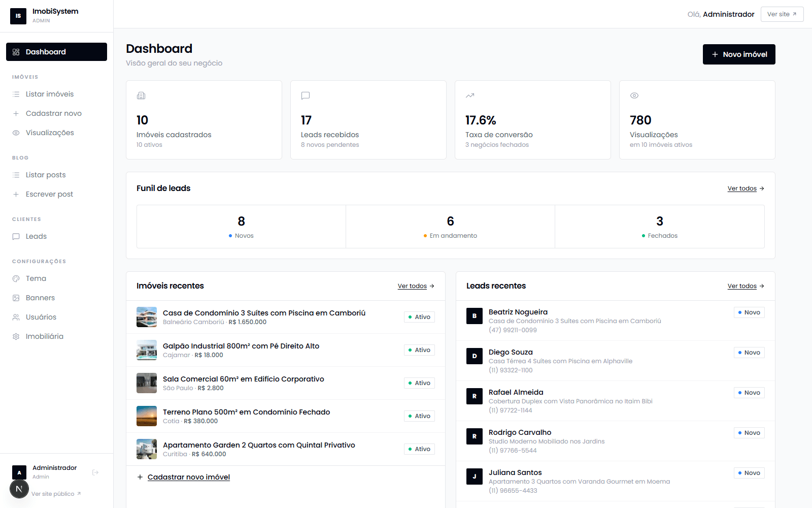This screenshot has width=812, height=508.
Task: Open Tema settings in sidebar
Action: click(x=56, y=278)
